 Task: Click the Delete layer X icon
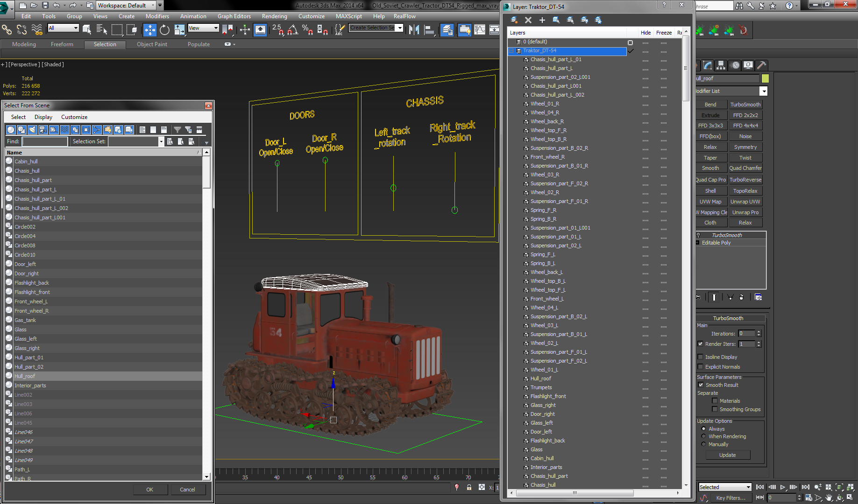click(x=528, y=20)
